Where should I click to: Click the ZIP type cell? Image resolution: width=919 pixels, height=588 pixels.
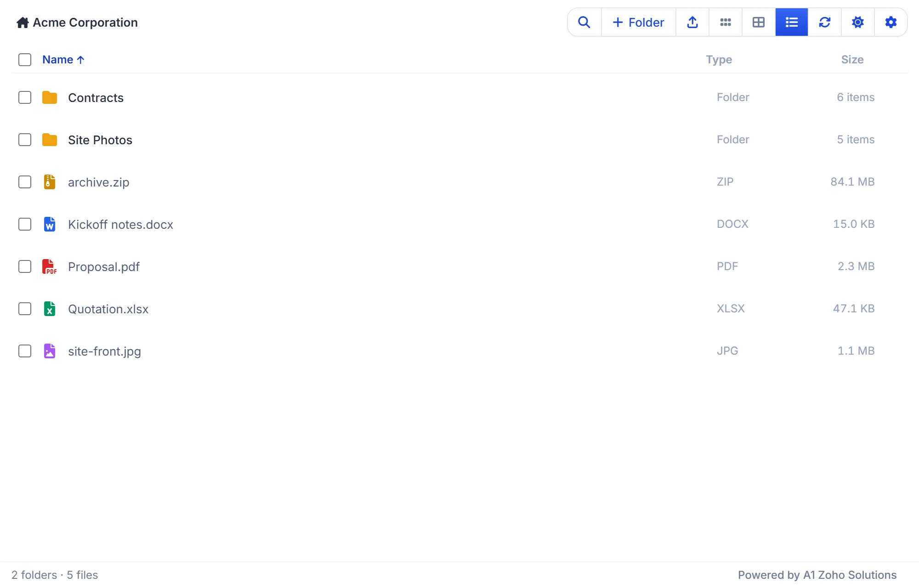(725, 182)
